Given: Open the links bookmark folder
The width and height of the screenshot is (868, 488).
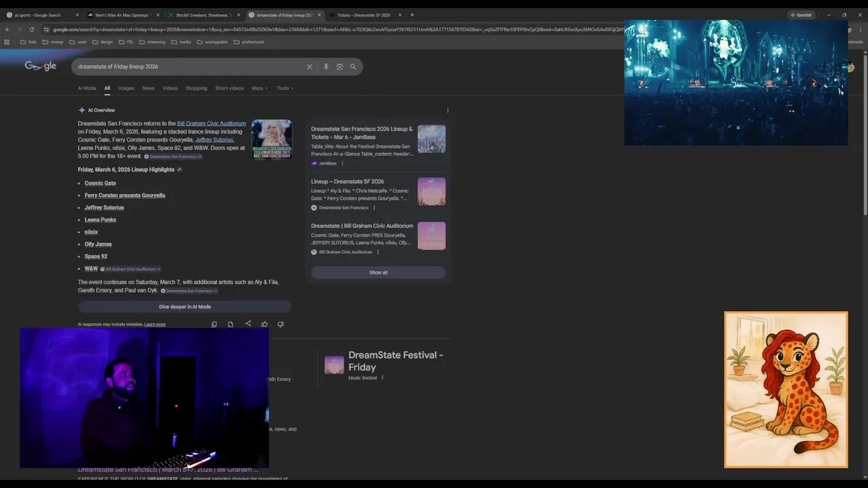Looking at the screenshot, I should pos(28,42).
